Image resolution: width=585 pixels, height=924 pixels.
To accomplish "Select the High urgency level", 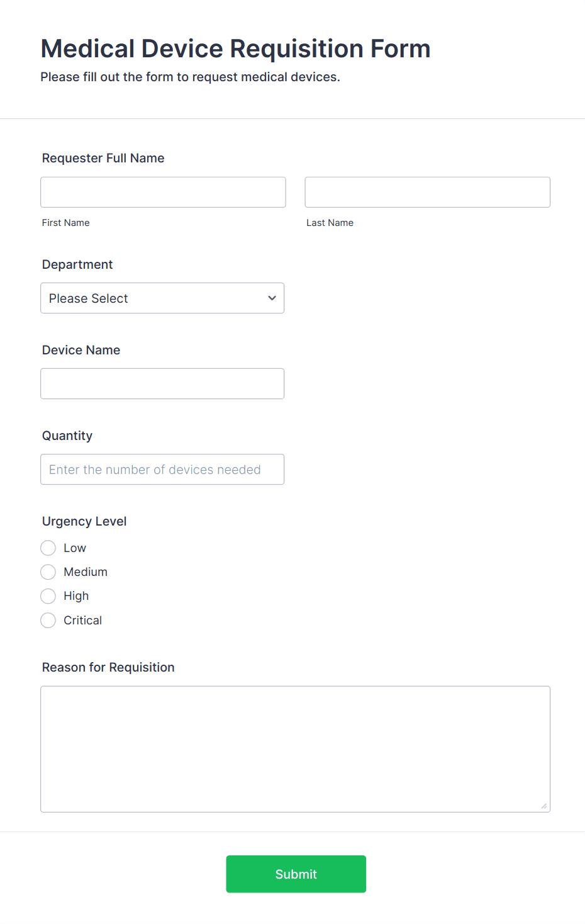I will tap(48, 595).
